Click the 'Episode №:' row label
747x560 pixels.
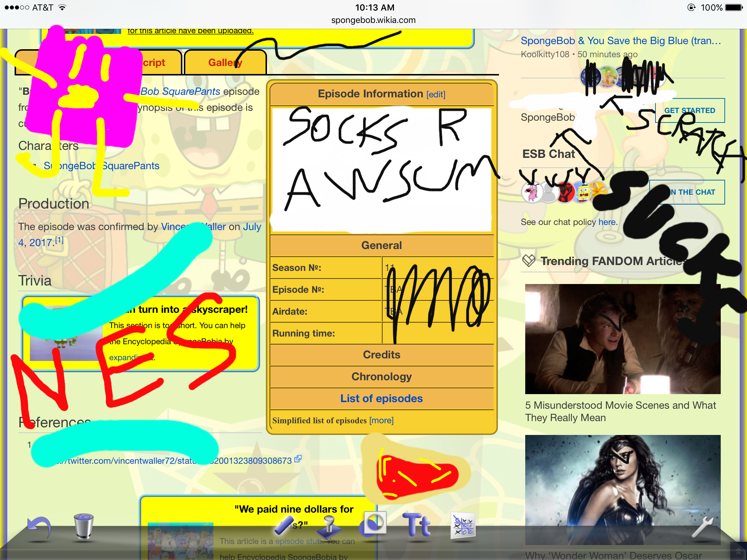point(298,290)
